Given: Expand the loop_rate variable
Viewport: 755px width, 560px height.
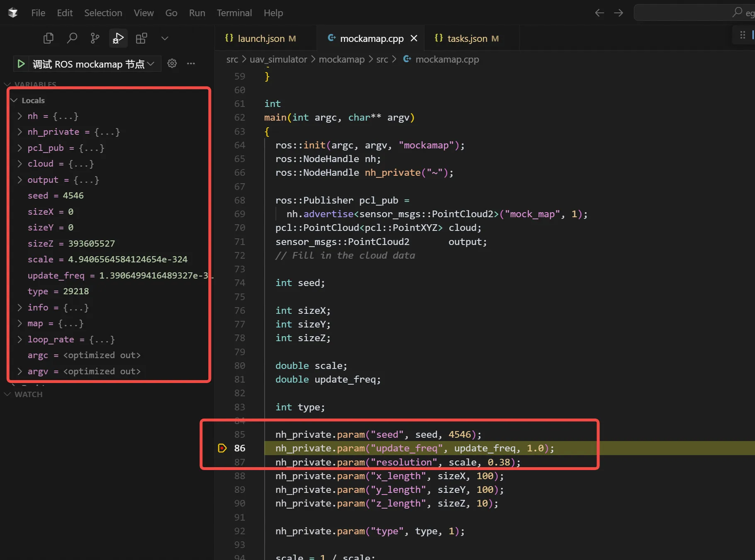Looking at the screenshot, I should [19, 339].
